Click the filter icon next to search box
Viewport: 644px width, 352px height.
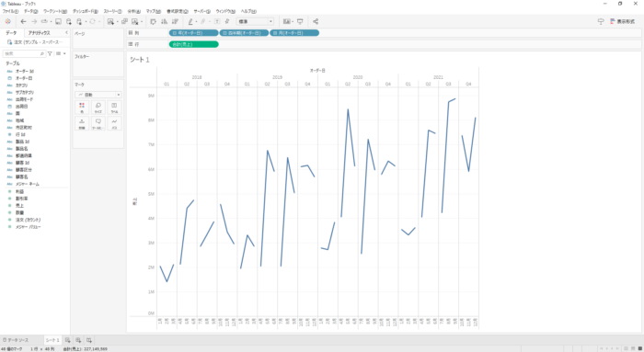tap(50, 53)
